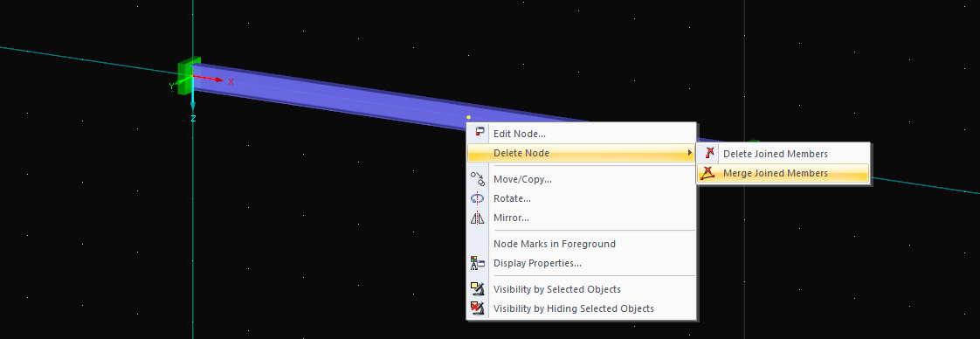Screen dimensions: 980x339
Task: Choose Merge Joined Members in submenu
Action: point(783,173)
